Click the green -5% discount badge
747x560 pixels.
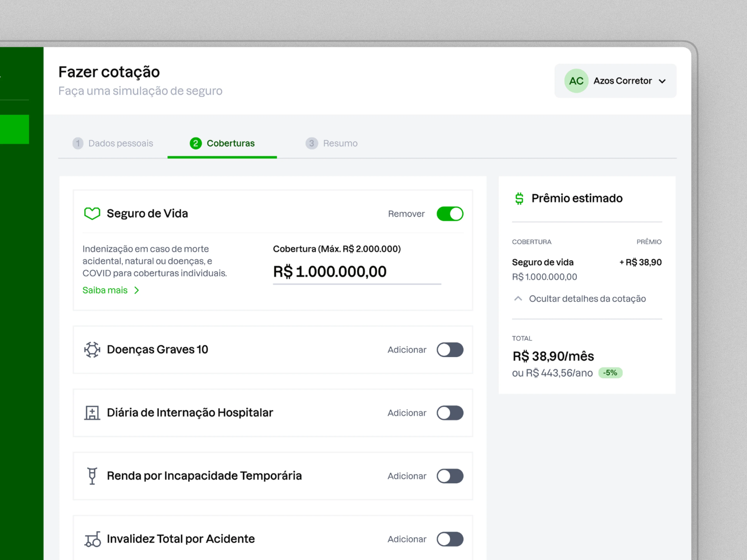(x=610, y=373)
